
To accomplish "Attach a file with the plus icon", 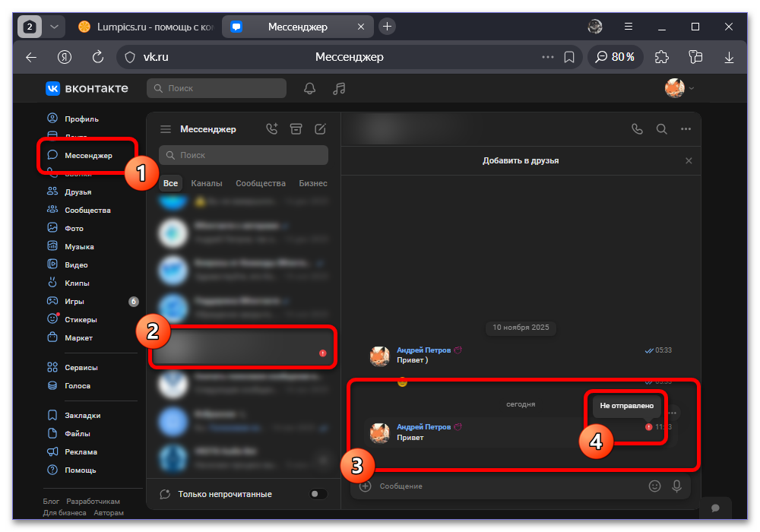I will (x=365, y=486).
